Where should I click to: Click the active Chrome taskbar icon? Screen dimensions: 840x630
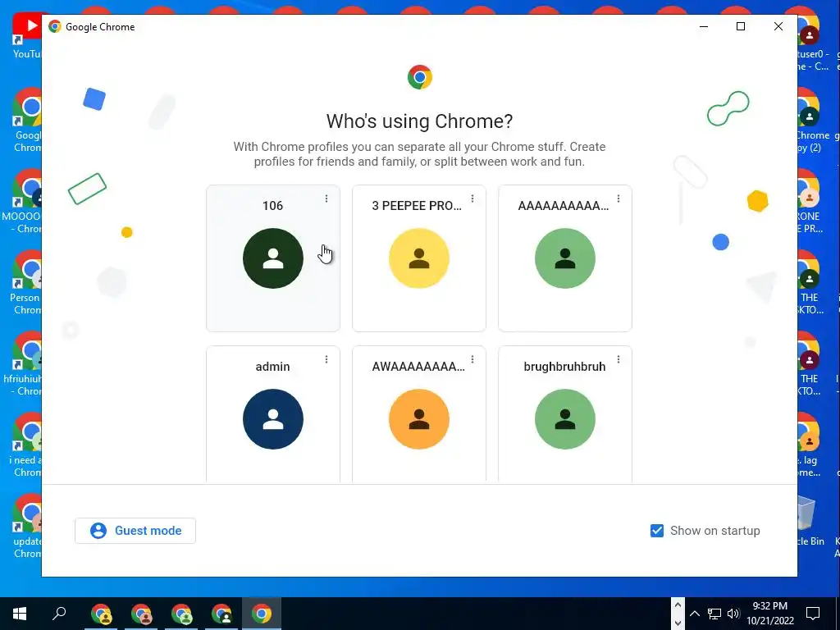click(262, 614)
